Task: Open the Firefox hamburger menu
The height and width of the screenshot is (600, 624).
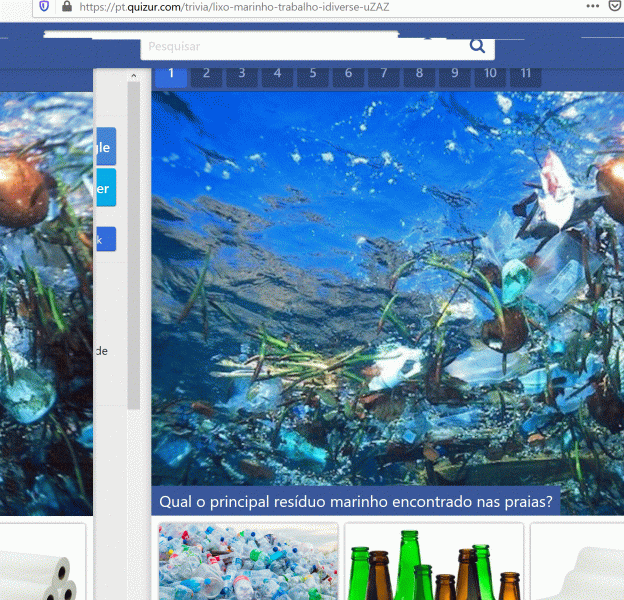Action: [x=612, y=6]
